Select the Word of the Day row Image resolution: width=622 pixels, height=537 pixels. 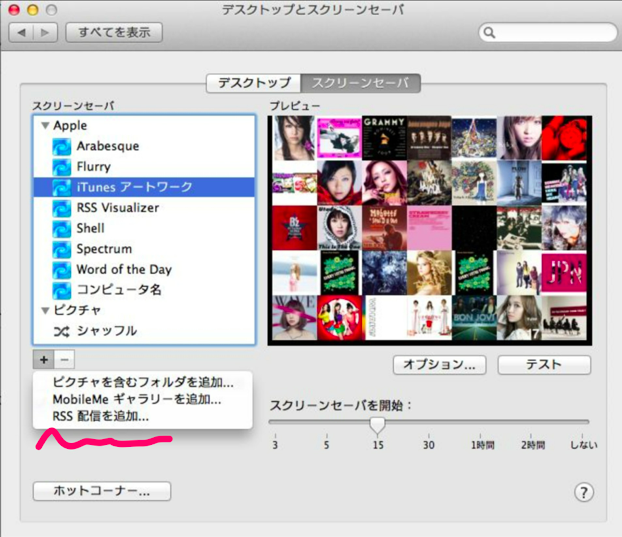(x=144, y=270)
